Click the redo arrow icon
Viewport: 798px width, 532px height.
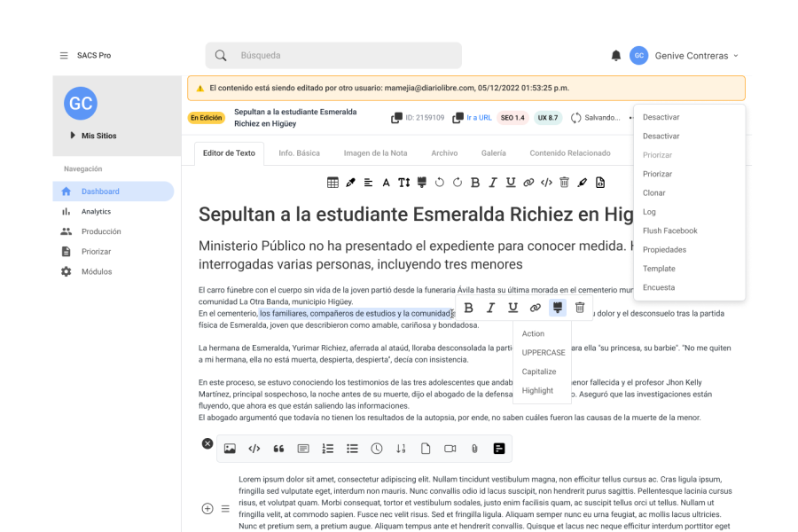tap(458, 183)
